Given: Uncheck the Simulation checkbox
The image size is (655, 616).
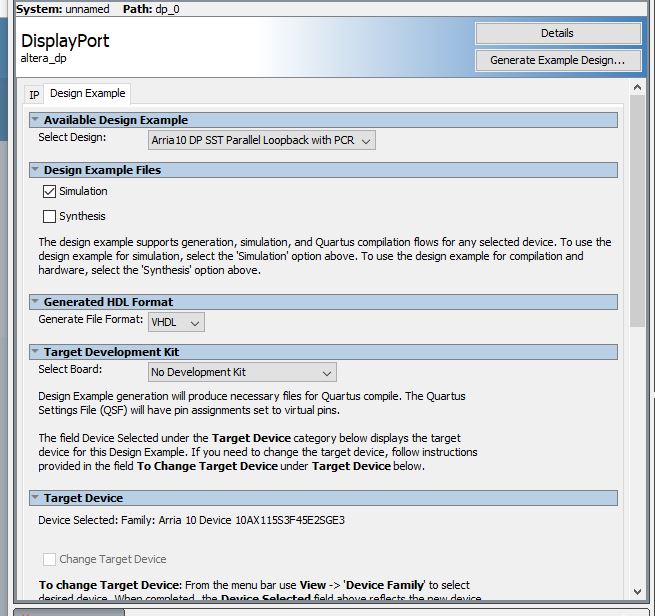Looking at the screenshot, I should (49, 192).
